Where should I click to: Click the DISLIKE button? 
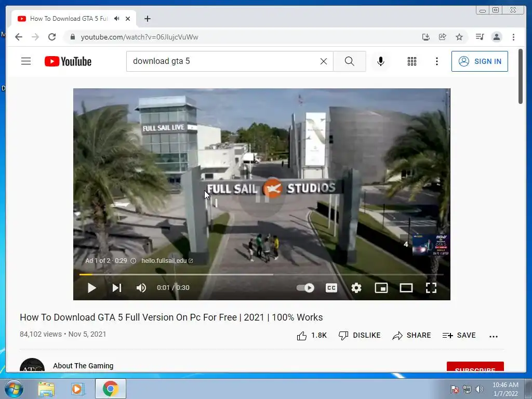[x=360, y=336]
